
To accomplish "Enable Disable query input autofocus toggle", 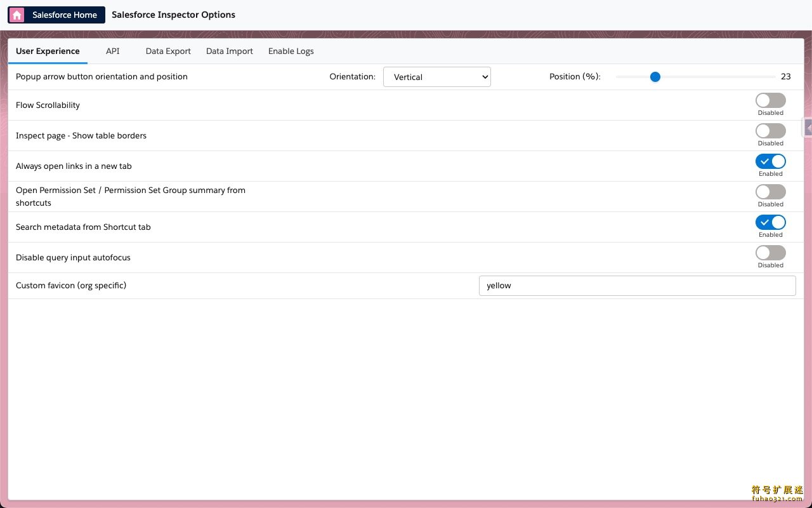I will tap(771, 253).
